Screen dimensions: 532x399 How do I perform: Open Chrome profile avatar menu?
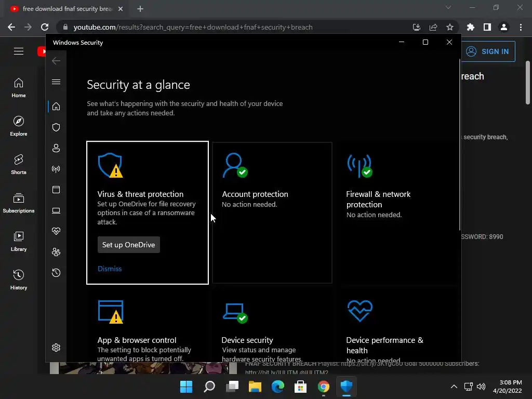504,27
